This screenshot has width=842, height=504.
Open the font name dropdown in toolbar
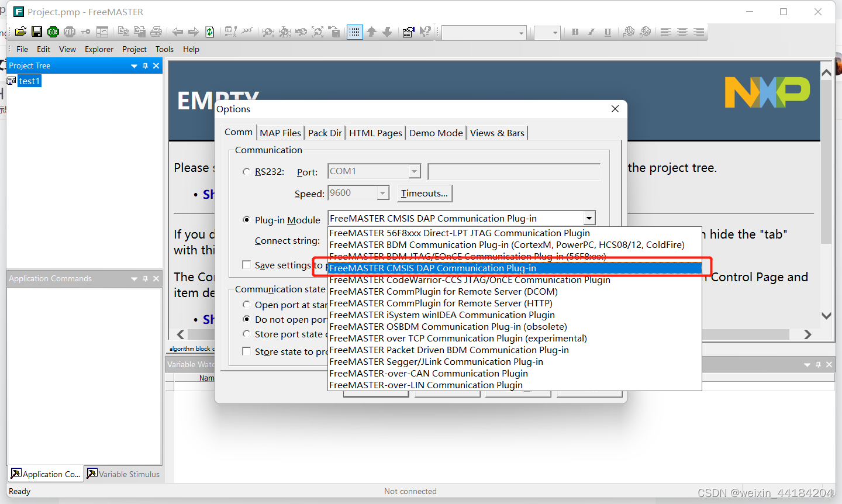coord(521,33)
